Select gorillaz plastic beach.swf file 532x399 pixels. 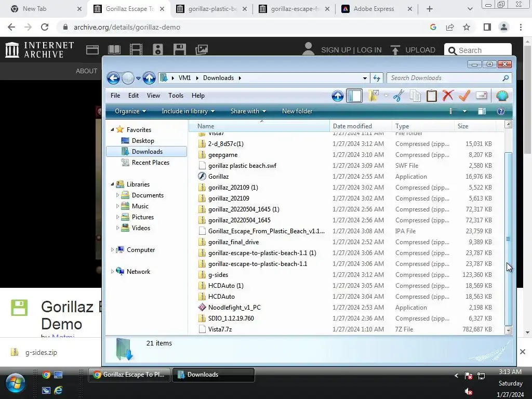[x=242, y=166]
